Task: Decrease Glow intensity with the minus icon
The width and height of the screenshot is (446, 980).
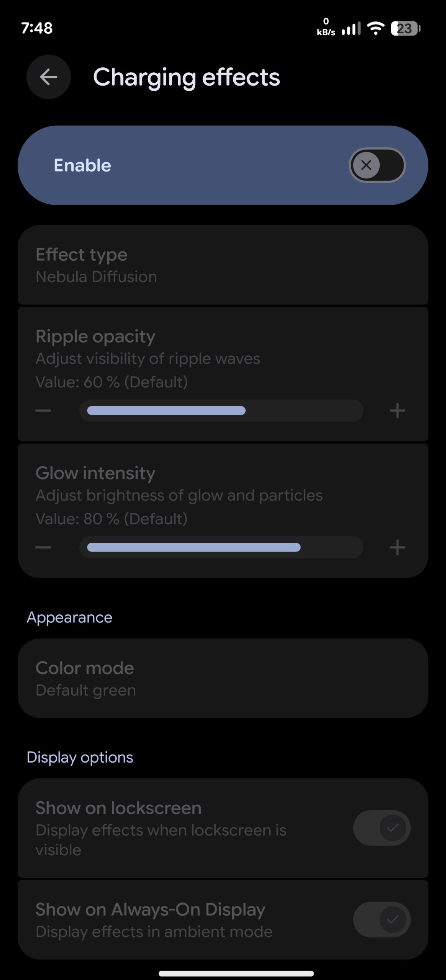Action: pyautogui.click(x=43, y=547)
